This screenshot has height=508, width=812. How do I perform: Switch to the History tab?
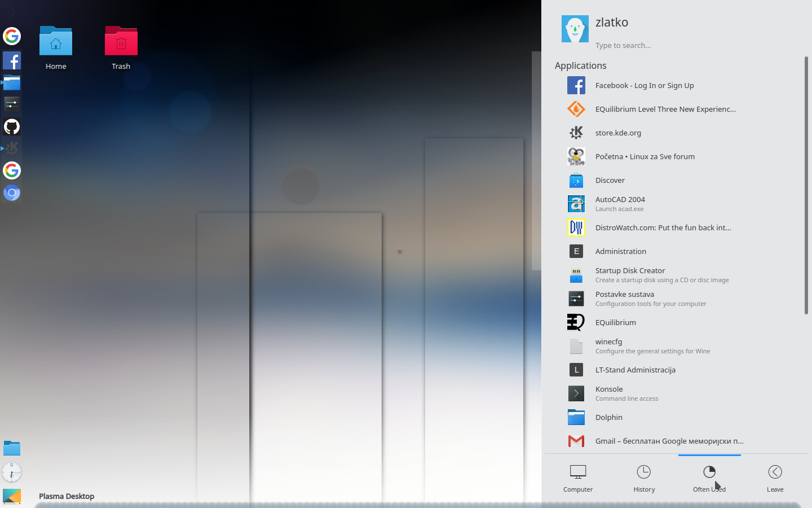pos(644,479)
